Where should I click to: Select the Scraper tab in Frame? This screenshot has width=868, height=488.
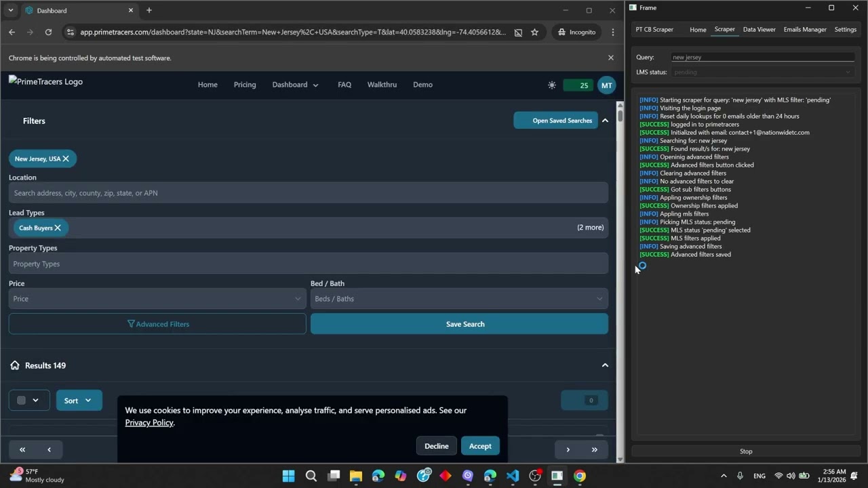click(724, 30)
